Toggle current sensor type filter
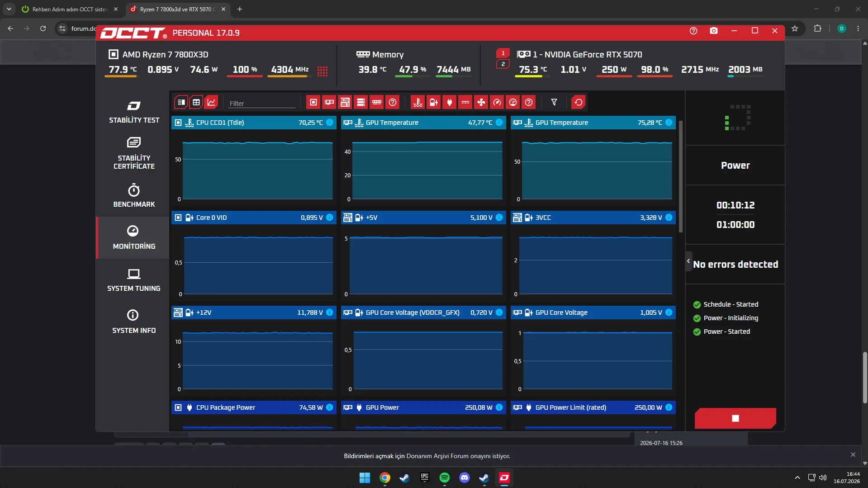 point(465,102)
